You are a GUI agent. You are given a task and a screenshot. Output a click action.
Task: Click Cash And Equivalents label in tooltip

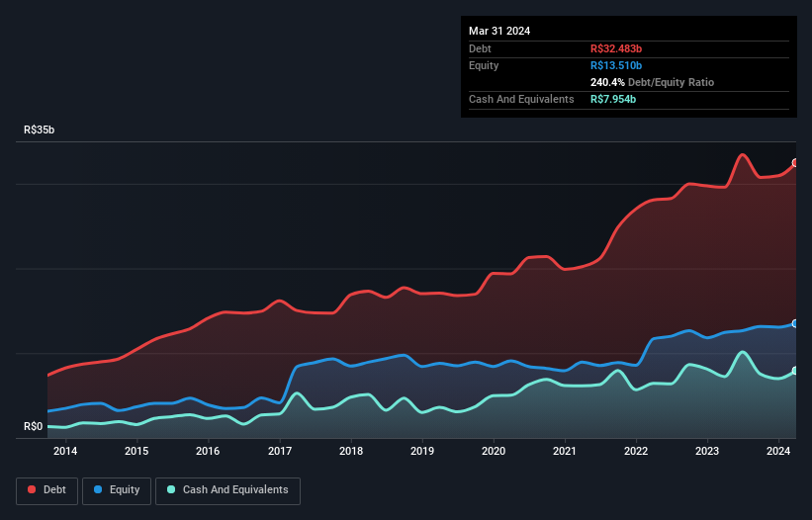(521, 99)
